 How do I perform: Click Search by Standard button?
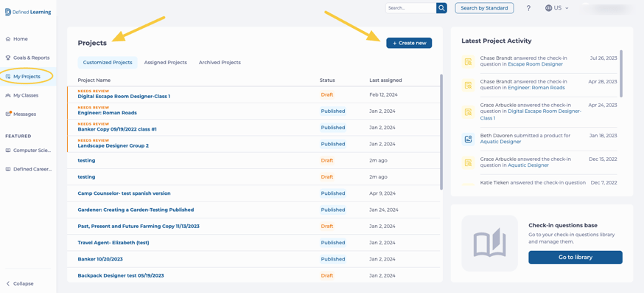tap(484, 8)
